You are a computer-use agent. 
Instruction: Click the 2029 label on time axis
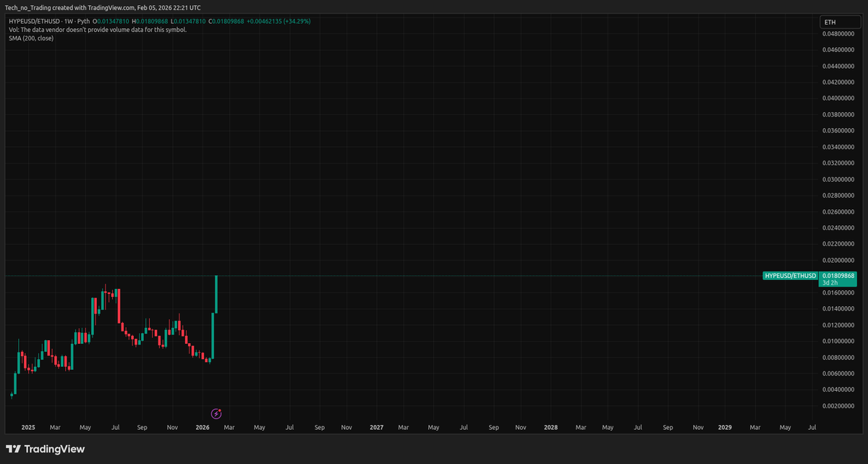pos(725,428)
